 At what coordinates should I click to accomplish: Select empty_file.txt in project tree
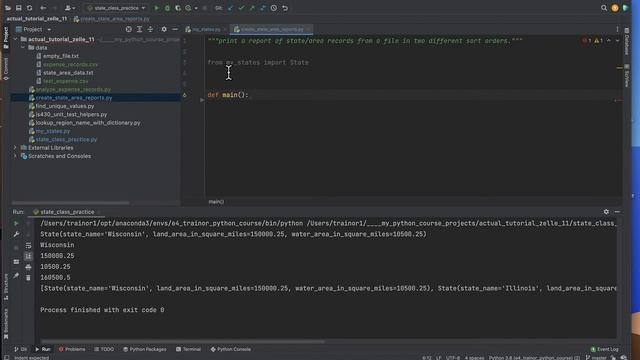point(61,56)
